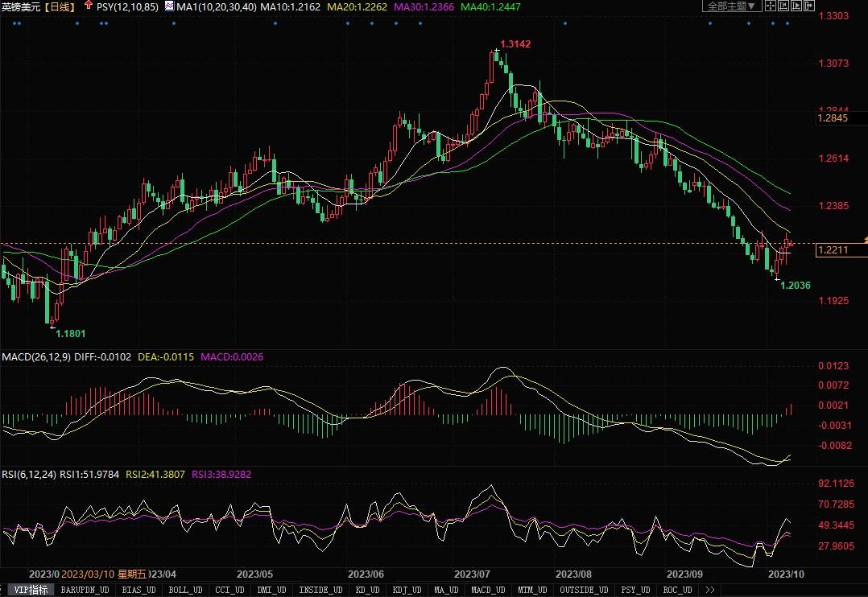Screen dimensions: 868x597
Task: Open the 全部主题 dropdown
Action: pos(731,6)
